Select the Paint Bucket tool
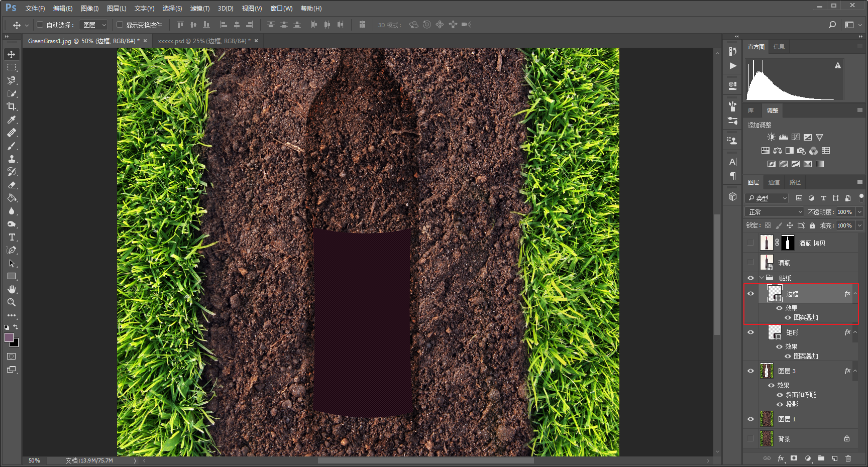The height and width of the screenshot is (467, 868). [x=12, y=198]
